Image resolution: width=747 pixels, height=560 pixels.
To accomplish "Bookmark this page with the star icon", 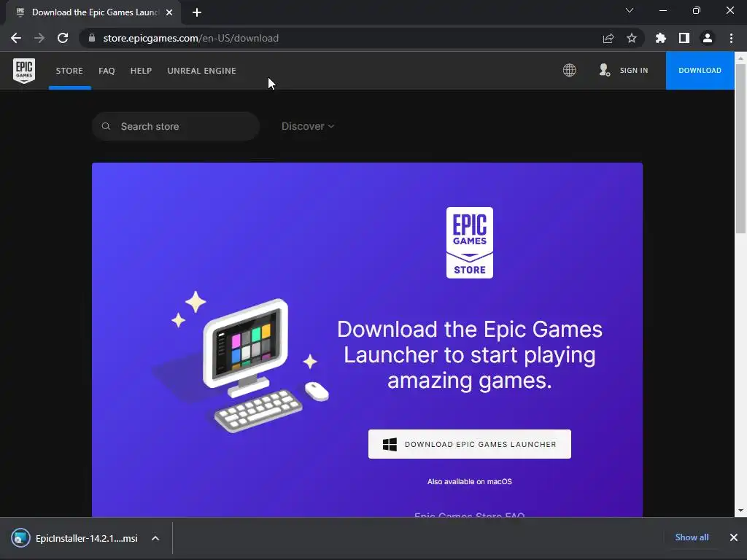I will [x=632, y=38].
